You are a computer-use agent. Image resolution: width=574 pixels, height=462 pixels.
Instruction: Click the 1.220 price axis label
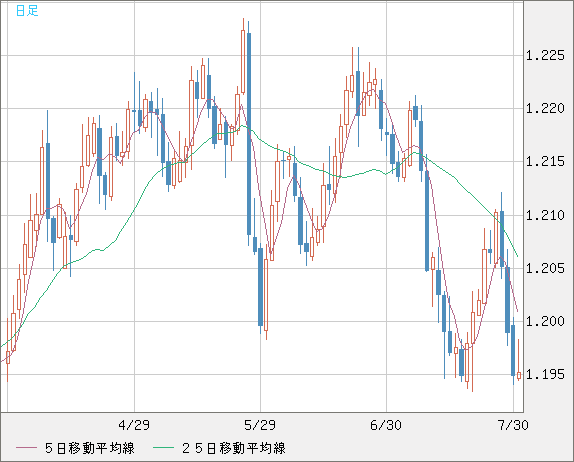tap(545, 108)
